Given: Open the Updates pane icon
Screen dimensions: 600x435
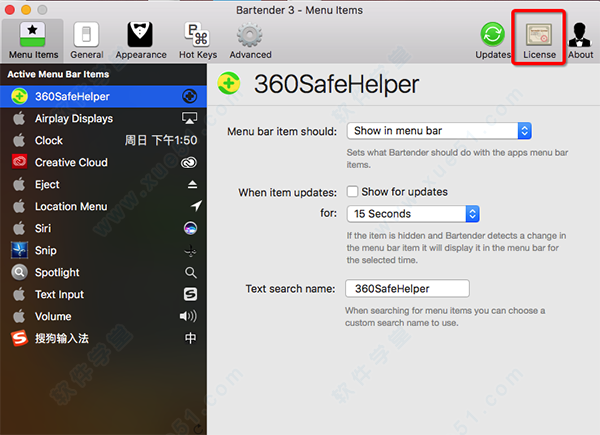Looking at the screenshot, I should pyautogui.click(x=492, y=39).
